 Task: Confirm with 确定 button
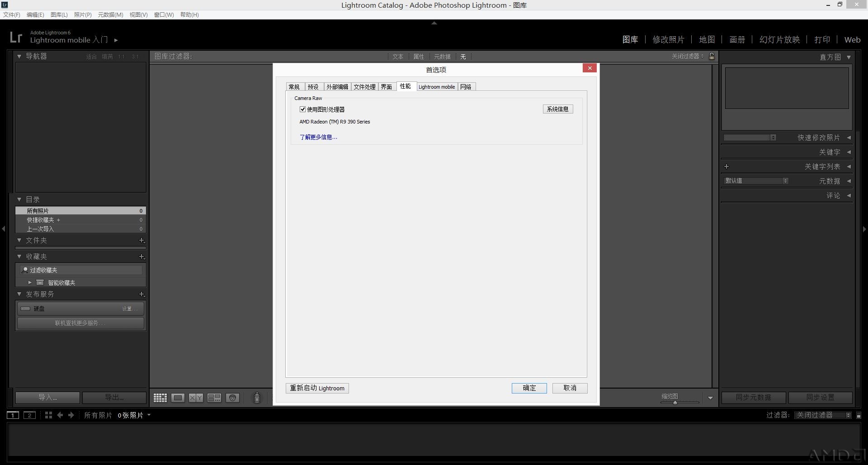point(529,388)
